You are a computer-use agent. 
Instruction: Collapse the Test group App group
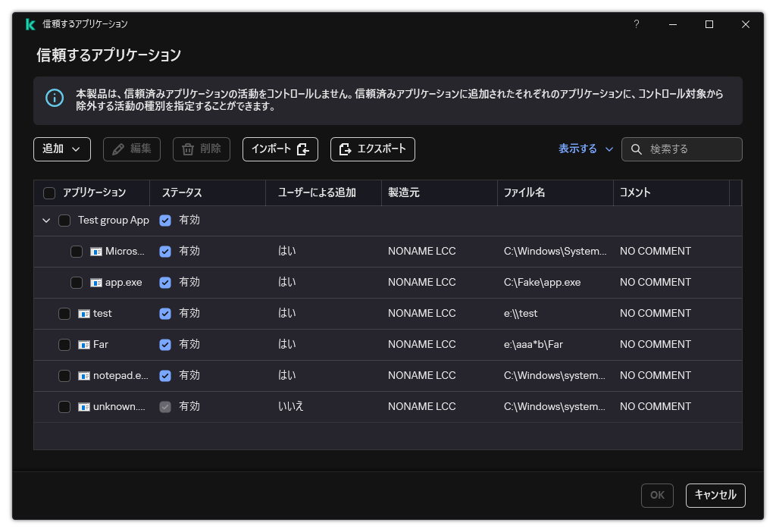pyautogui.click(x=46, y=220)
